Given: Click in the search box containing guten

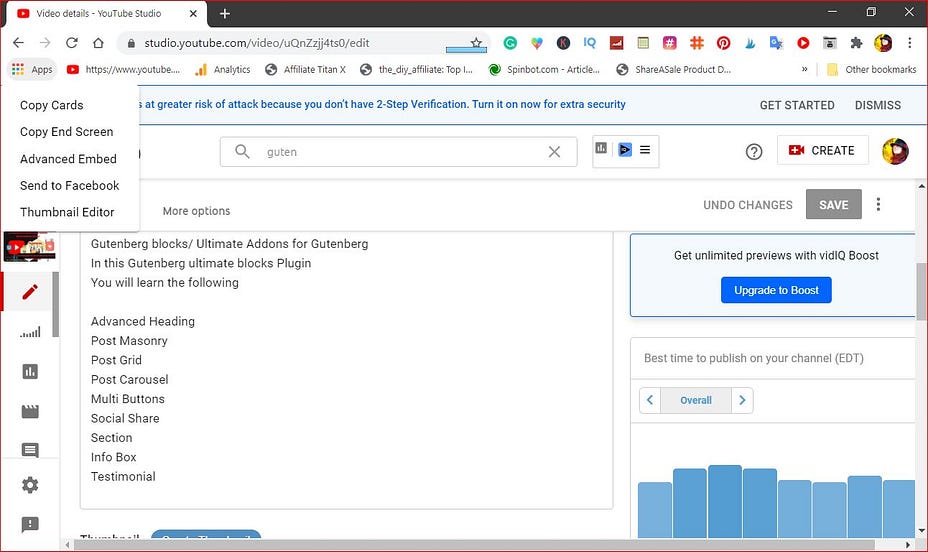Looking at the screenshot, I should tap(398, 152).
